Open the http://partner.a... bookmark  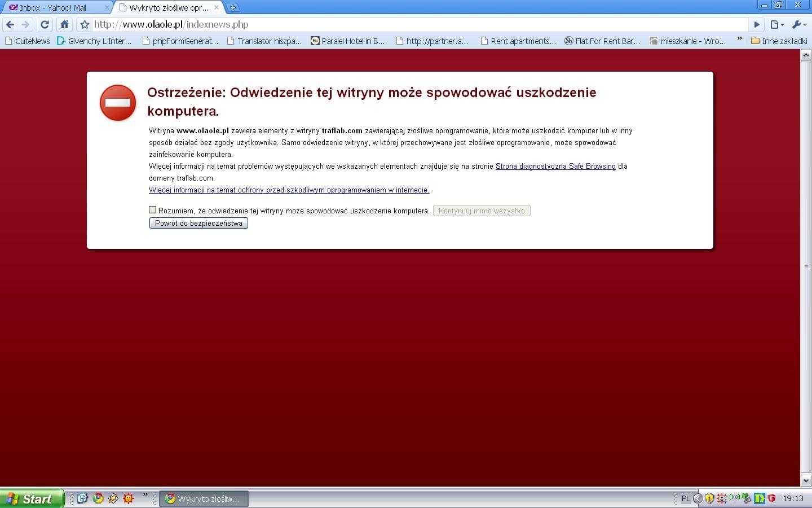(x=432, y=41)
